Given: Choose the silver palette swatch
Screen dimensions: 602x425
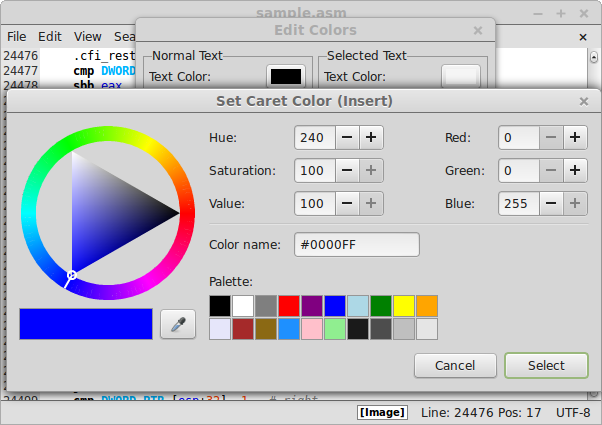Looking at the screenshot, I should [x=404, y=329].
